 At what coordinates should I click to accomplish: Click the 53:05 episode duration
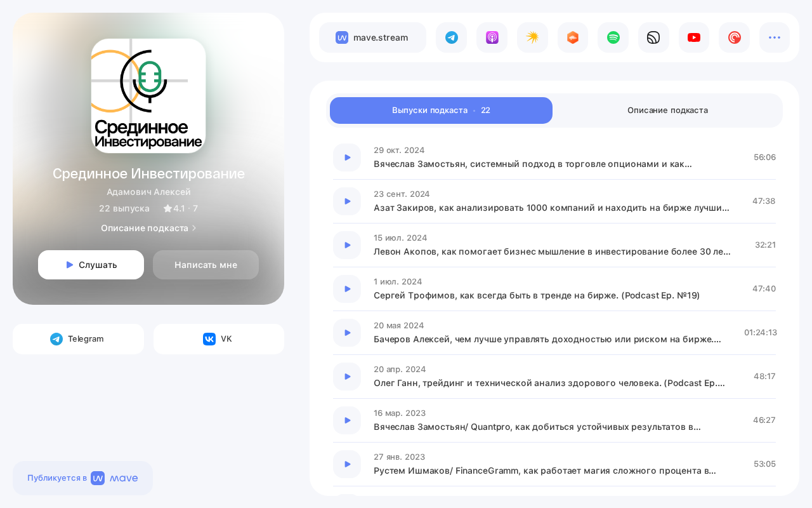coord(764,464)
